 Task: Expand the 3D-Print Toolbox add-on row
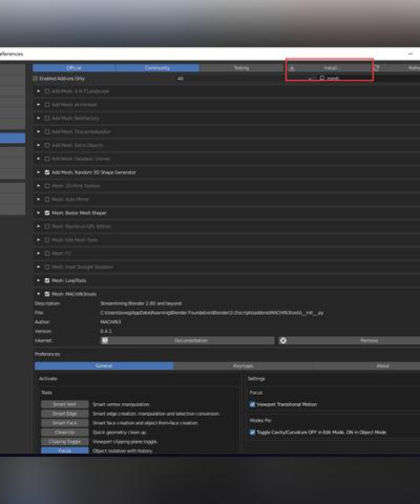click(39, 186)
